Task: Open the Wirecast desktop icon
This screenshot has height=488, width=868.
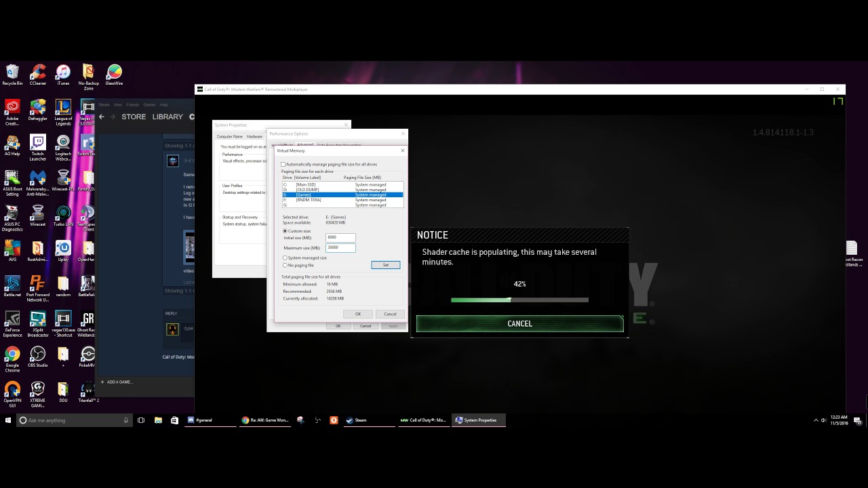Action: point(38,216)
